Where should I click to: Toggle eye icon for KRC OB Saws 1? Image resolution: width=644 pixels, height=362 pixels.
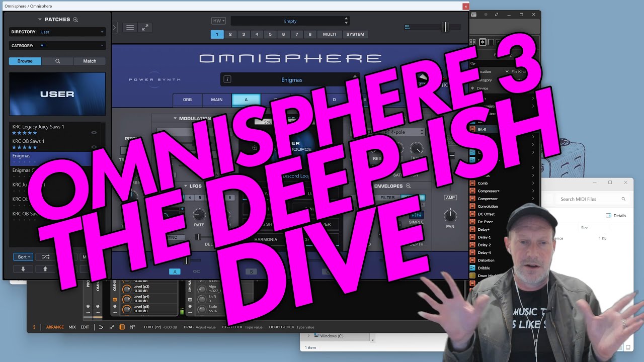pos(94,147)
